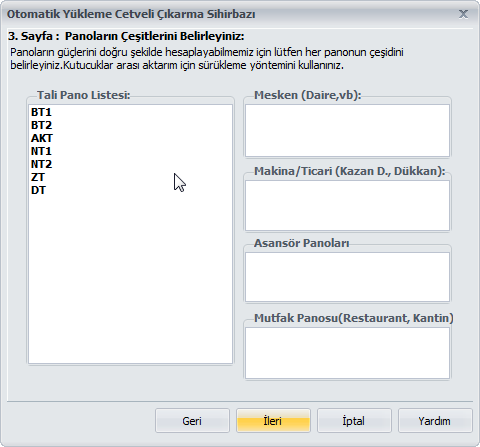The width and height of the screenshot is (480, 447).
Task: Click empty area of Tali Pano Listesi
Action: tap(130, 280)
